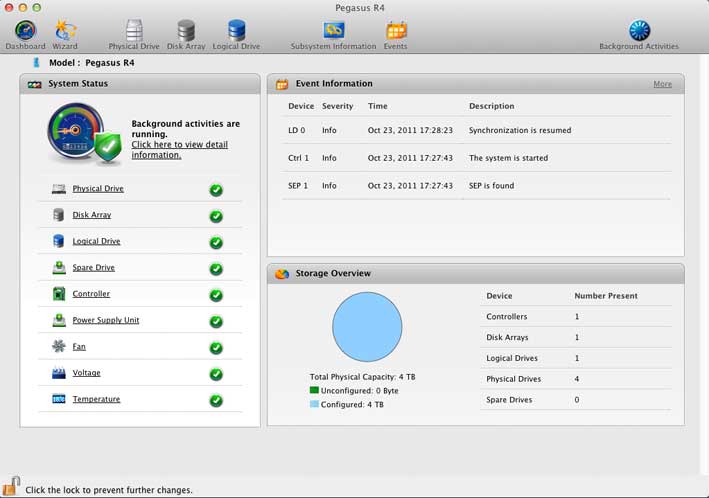
Task: Click the Temperature row icon
Action: coord(59,399)
